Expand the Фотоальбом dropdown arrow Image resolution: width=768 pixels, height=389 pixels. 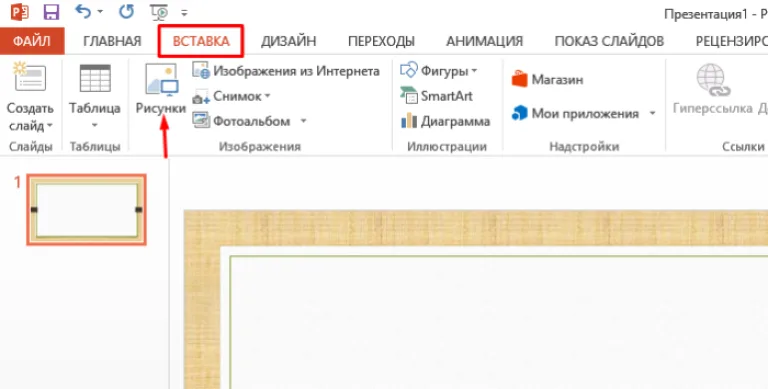tap(303, 121)
